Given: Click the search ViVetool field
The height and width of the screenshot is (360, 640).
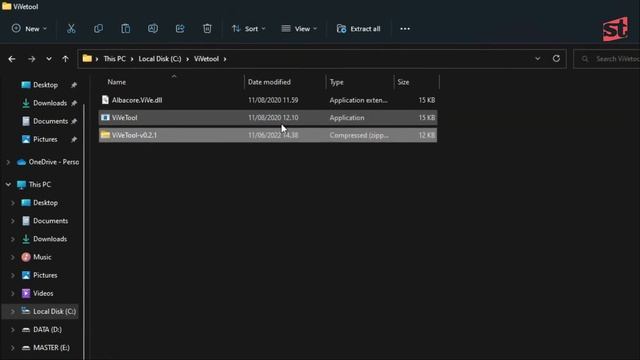Looking at the screenshot, I should [607, 59].
